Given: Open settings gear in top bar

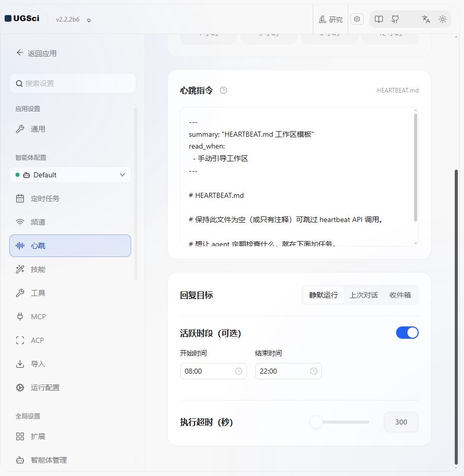Looking at the screenshot, I should tap(356, 19).
